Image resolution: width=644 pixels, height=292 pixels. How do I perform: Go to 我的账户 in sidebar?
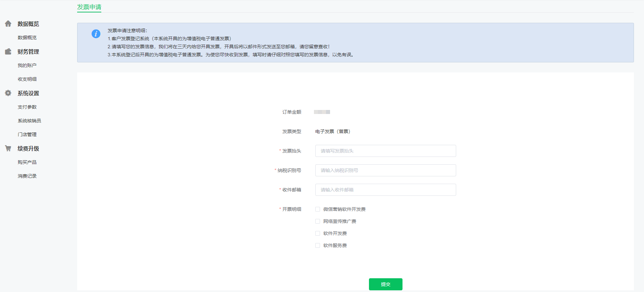(27, 65)
